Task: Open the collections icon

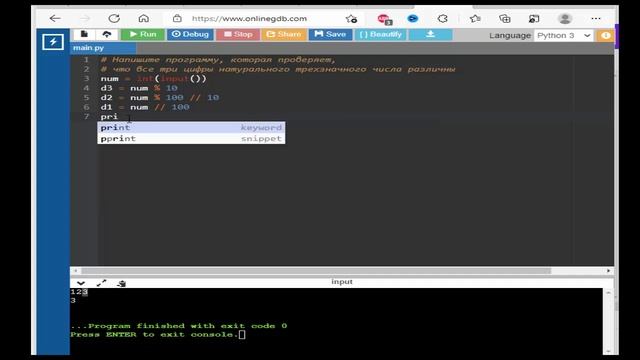Action: pos(504,18)
